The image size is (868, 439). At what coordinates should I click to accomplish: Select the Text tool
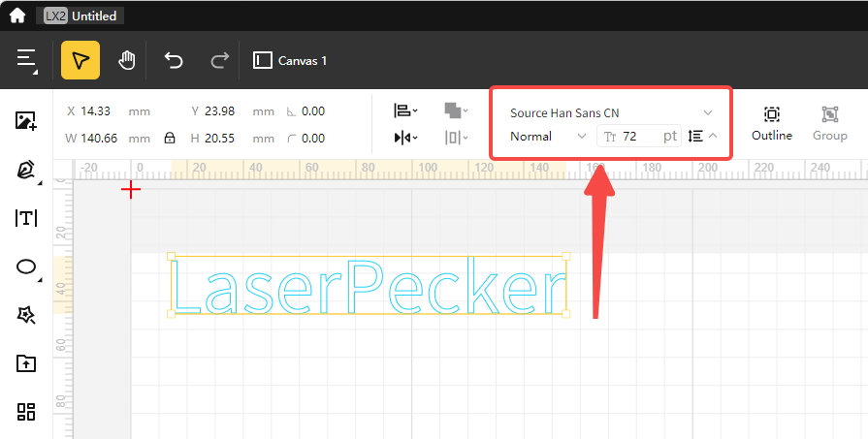[26, 218]
